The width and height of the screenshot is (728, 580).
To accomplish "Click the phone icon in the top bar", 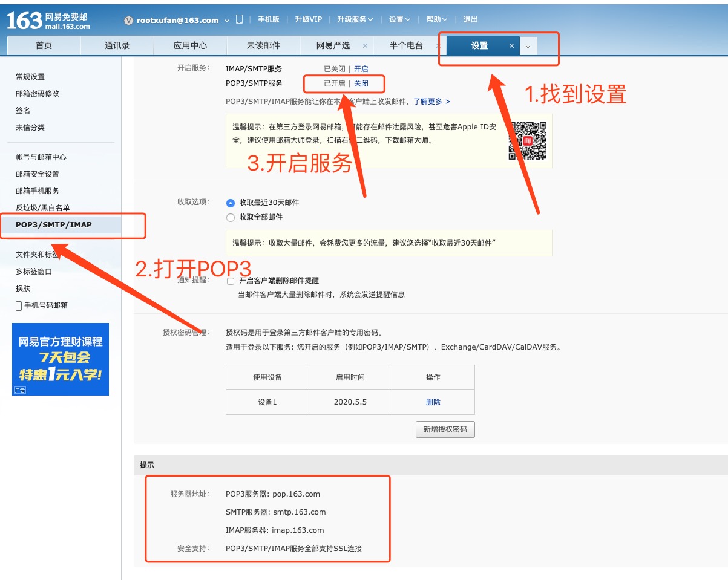I will pyautogui.click(x=239, y=19).
